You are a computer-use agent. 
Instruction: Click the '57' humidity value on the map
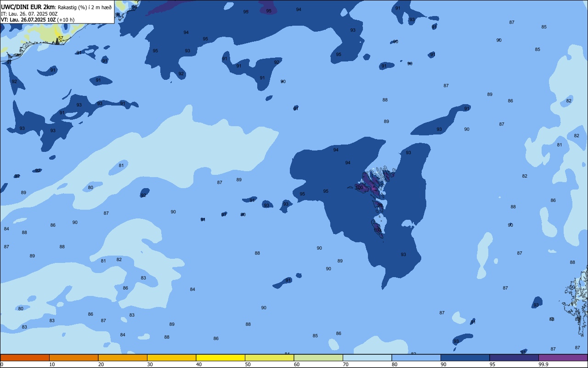61,38
